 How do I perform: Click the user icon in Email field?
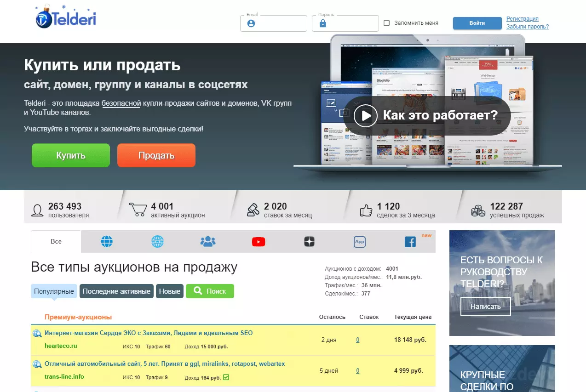tap(251, 23)
